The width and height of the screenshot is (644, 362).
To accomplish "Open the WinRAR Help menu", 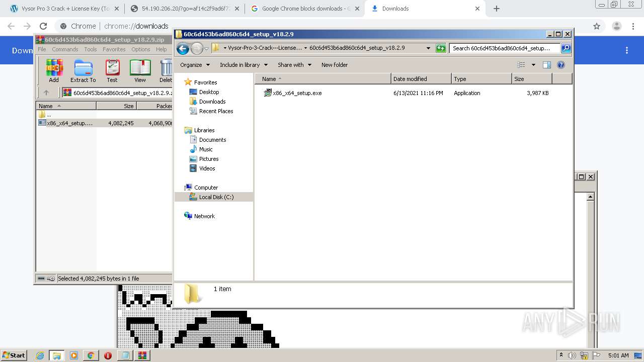I will (161, 49).
